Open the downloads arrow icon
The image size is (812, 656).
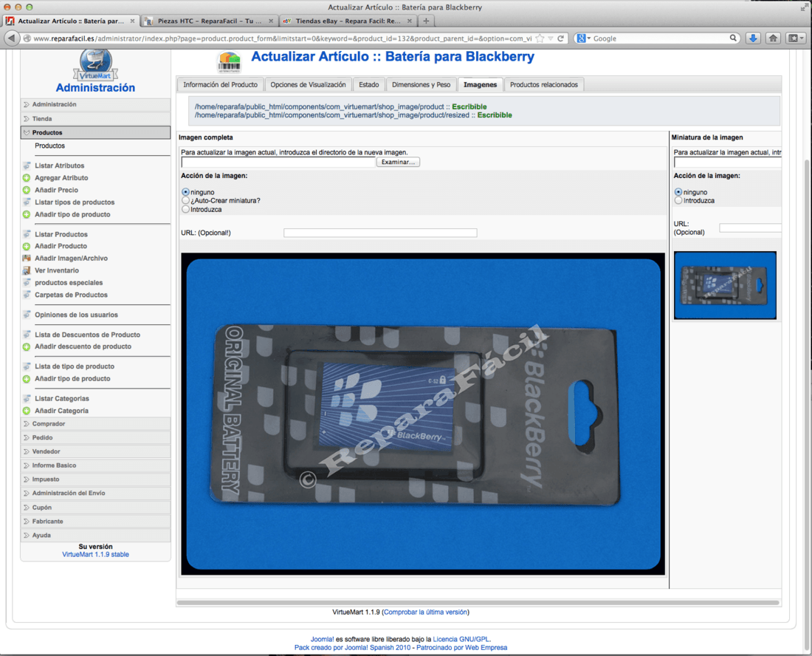(x=753, y=38)
